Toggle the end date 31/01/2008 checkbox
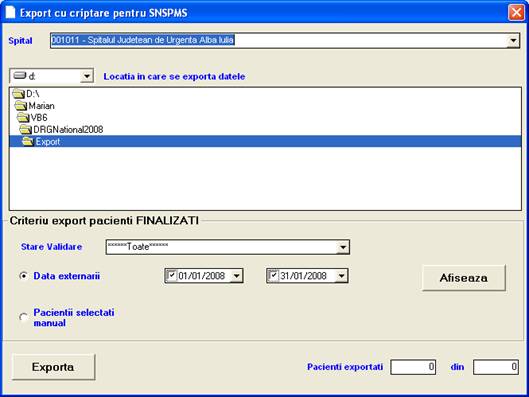This screenshot has width=529, height=397. pos(274,276)
